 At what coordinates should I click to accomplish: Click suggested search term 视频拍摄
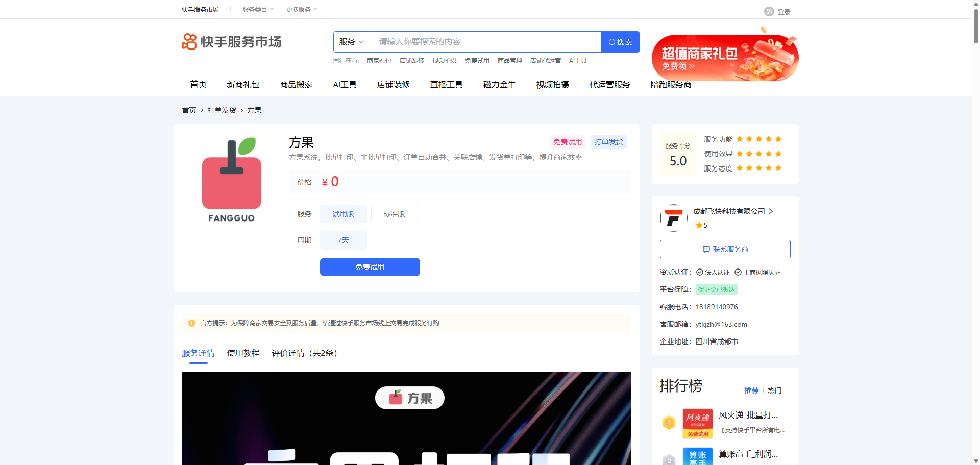click(x=445, y=61)
